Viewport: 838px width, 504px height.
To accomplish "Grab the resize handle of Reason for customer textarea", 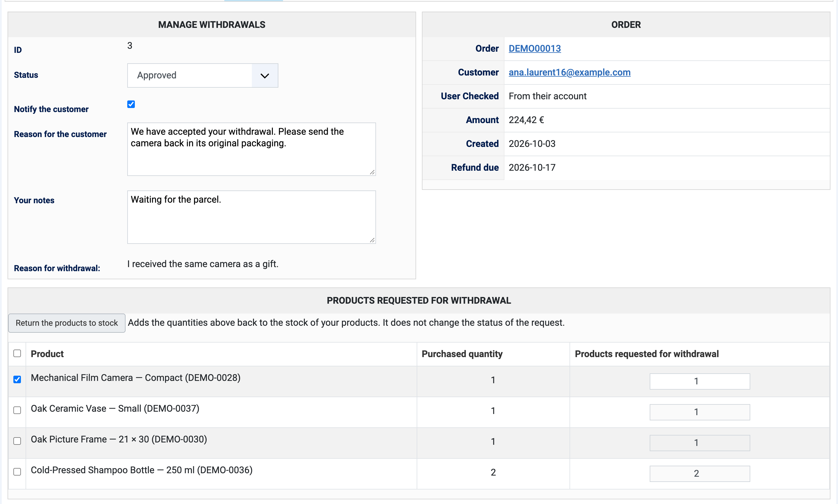I will tap(373, 172).
